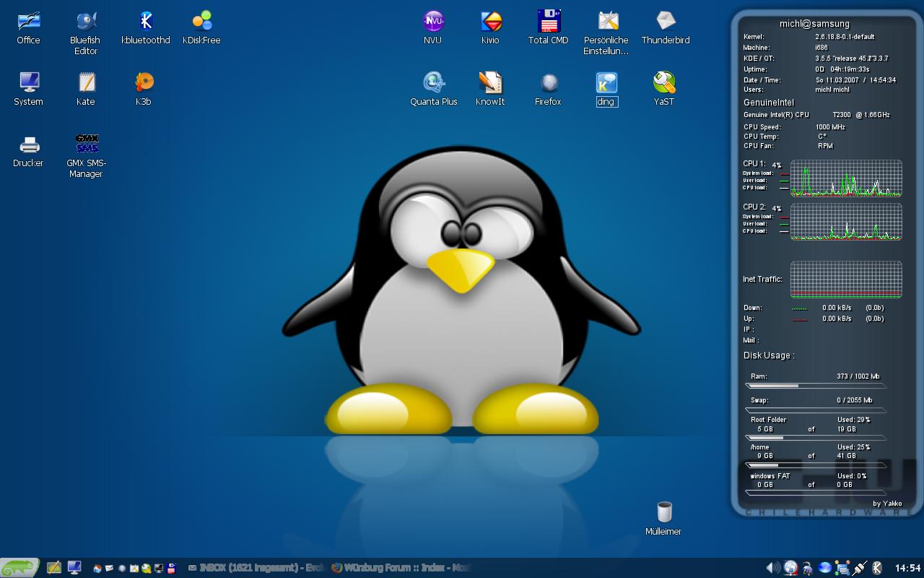Screen dimensions: 924x578
Task: Open GMX SMS-Manager desktop icon
Action: (86, 156)
